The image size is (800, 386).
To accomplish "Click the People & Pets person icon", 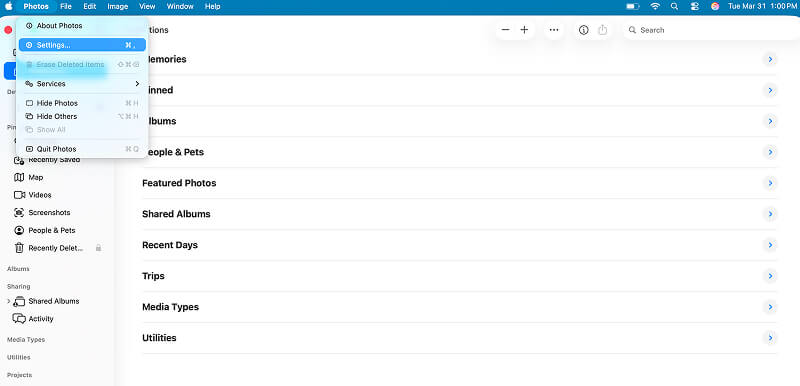I will pos(19,230).
